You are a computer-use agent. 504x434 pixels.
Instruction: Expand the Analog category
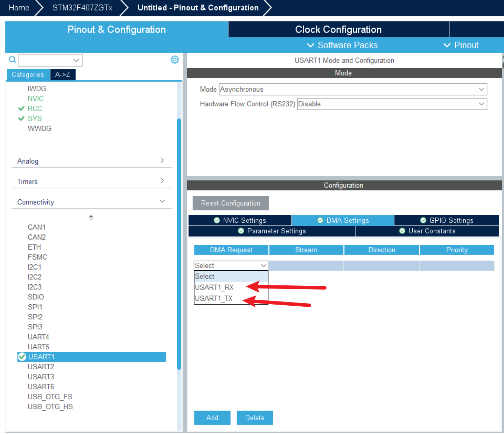(91, 161)
